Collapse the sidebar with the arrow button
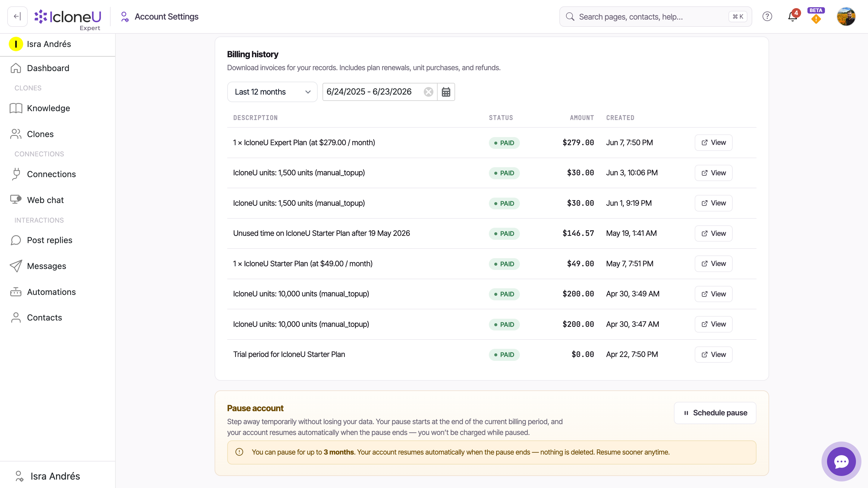868x488 pixels. 17,17
